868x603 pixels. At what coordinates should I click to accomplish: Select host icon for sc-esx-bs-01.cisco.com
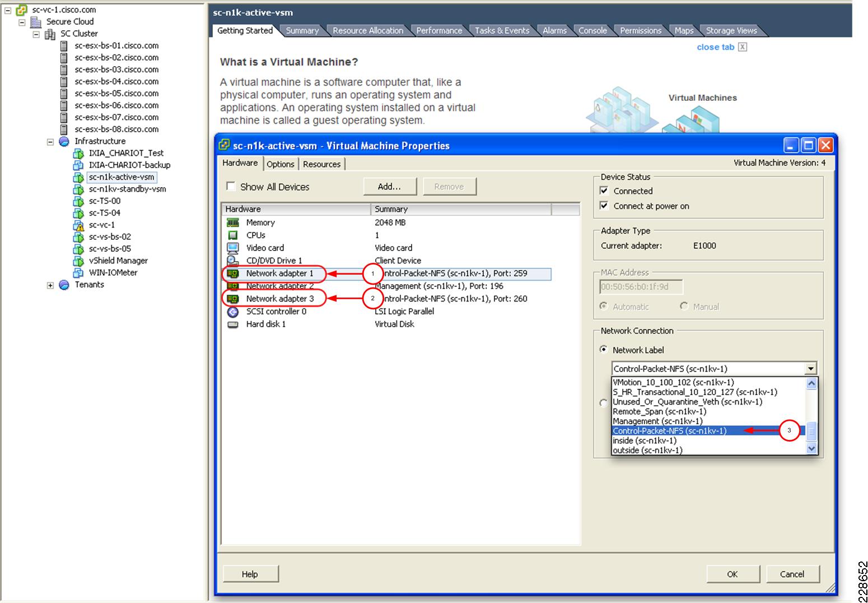point(64,46)
